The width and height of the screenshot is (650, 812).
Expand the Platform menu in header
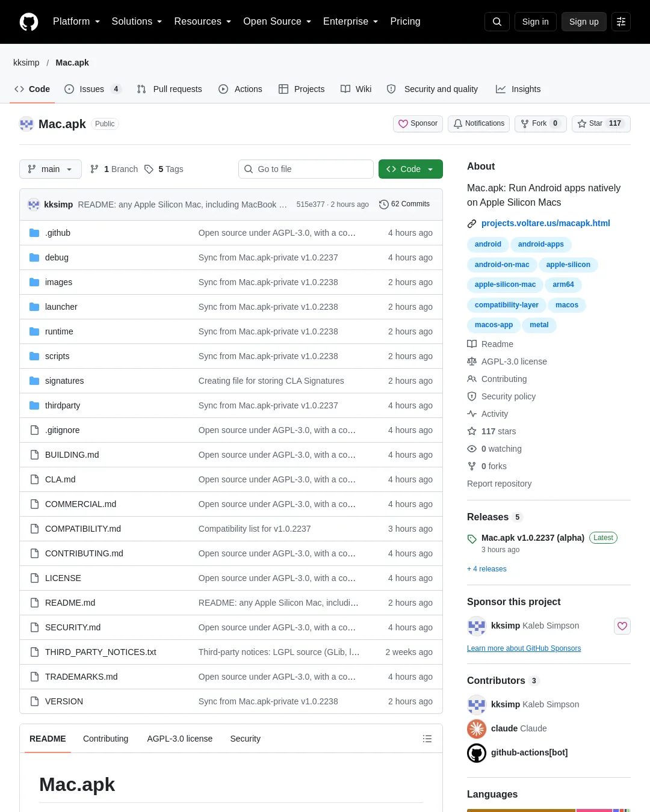click(x=76, y=22)
